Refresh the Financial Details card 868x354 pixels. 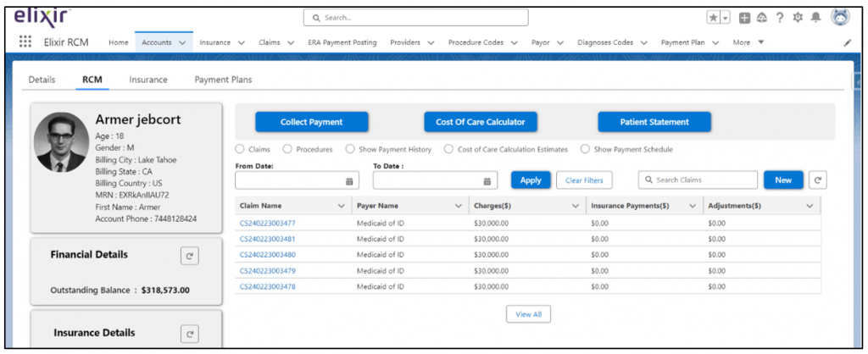click(x=191, y=256)
